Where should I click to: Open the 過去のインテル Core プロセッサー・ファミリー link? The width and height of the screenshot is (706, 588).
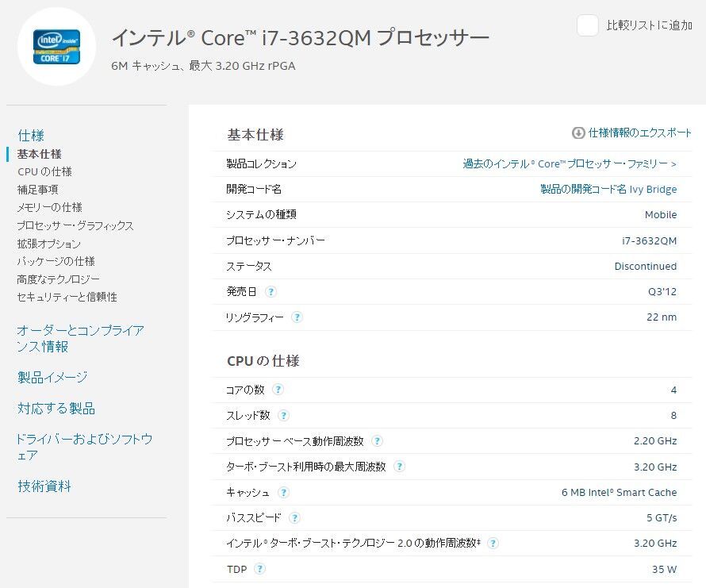tap(570, 163)
